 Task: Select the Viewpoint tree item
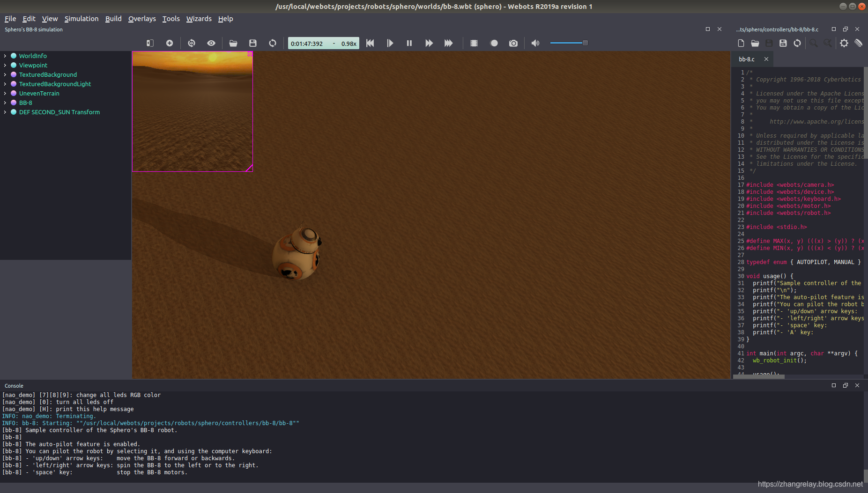point(33,65)
